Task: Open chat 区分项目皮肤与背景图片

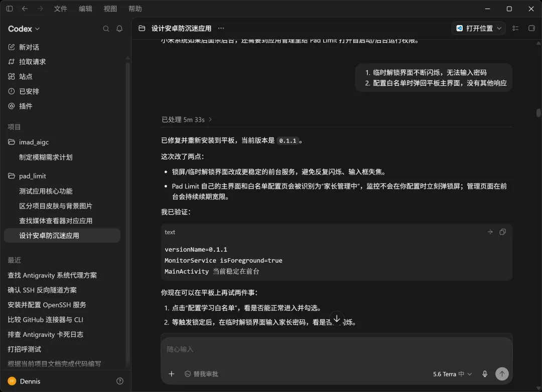Action: pos(56,206)
